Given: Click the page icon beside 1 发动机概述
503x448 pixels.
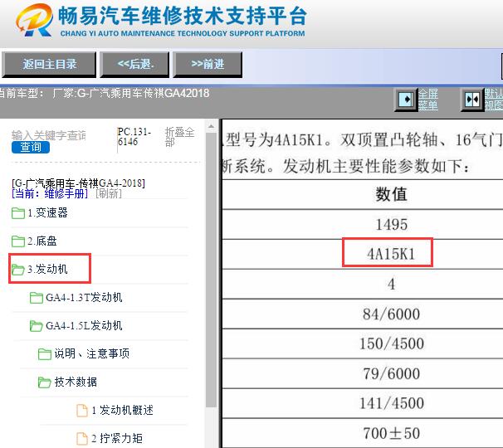Looking at the screenshot, I should [82, 411].
